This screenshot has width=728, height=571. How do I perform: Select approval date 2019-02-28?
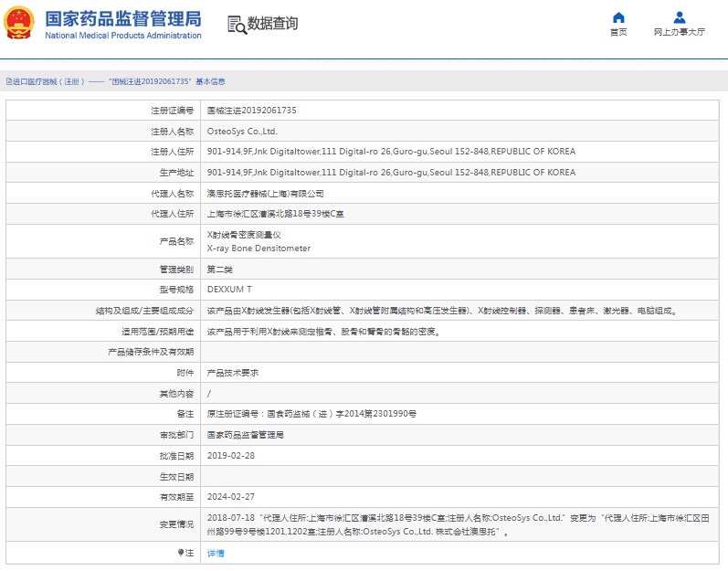coord(231,456)
